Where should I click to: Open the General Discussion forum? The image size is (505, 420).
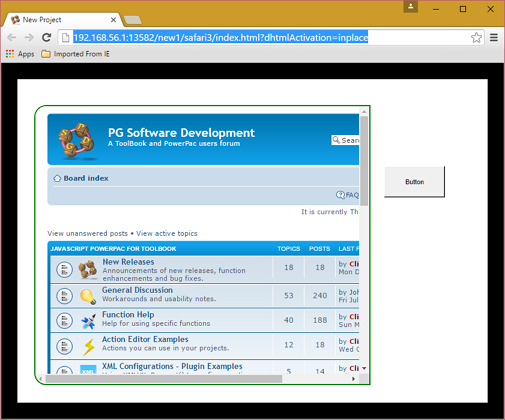coord(137,290)
